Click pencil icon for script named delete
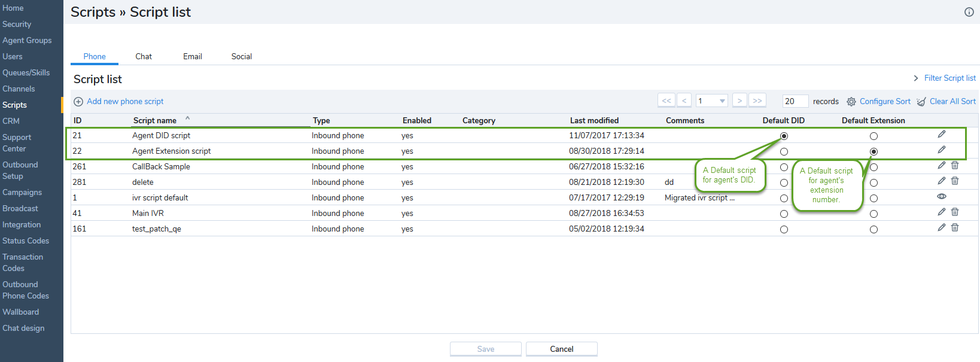This screenshot has height=362, width=980. tap(942, 181)
